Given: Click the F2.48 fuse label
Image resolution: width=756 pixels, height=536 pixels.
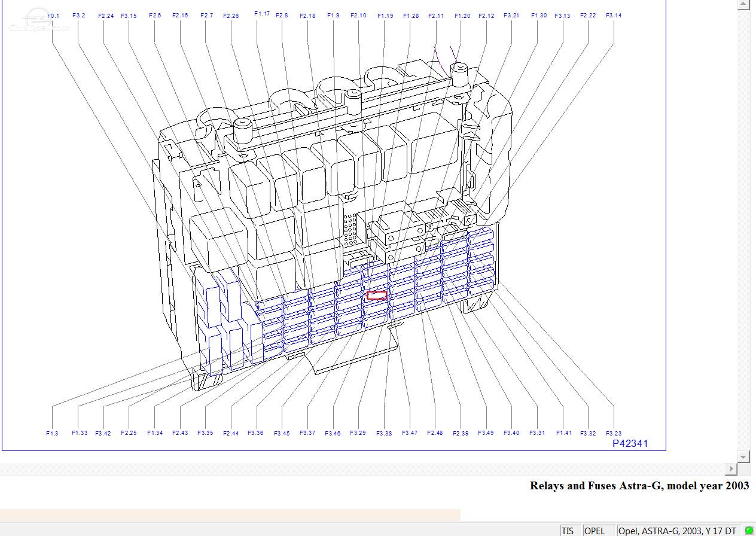Looking at the screenshot, I should pos(435,433).
